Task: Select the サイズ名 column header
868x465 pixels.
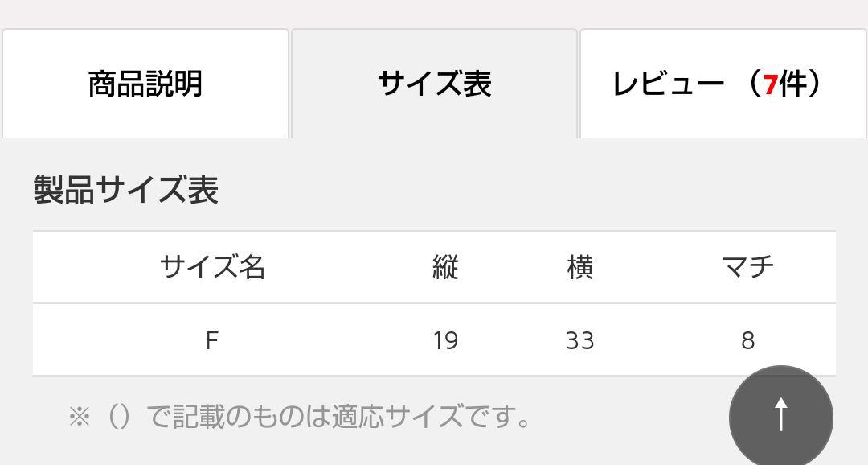Action: coord(212,267)
